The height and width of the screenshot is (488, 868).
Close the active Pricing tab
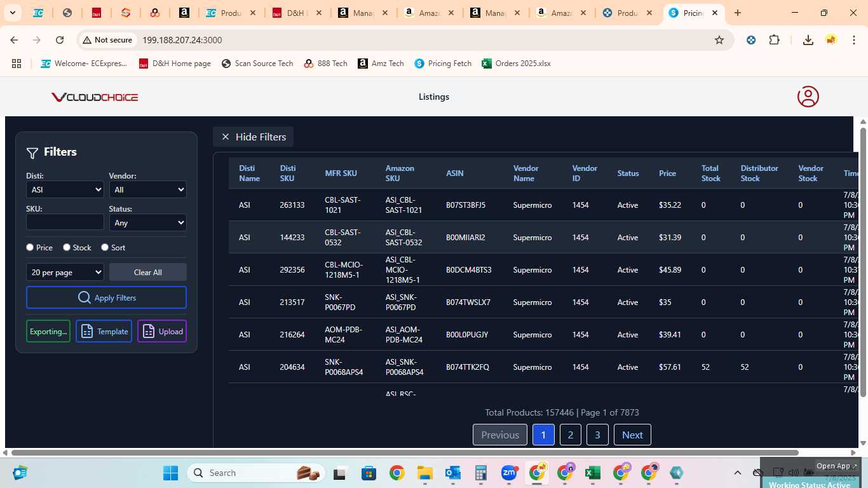(x=715, y=13)
